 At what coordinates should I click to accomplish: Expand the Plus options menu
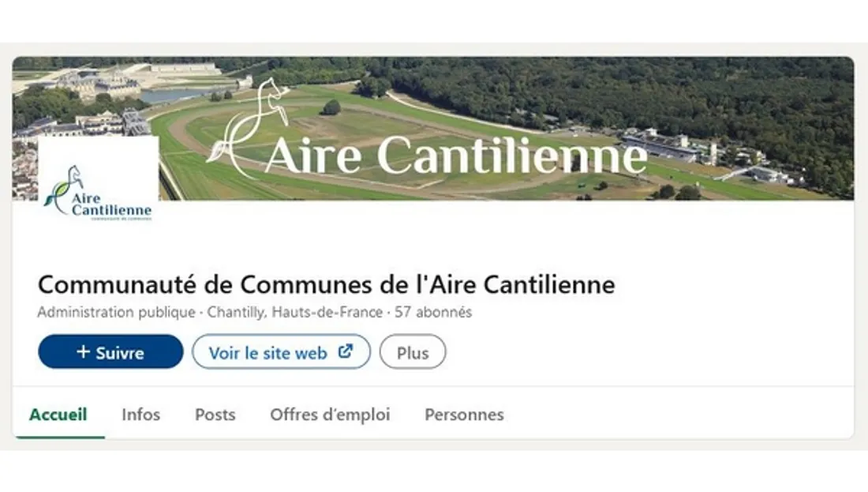(413, 352)
